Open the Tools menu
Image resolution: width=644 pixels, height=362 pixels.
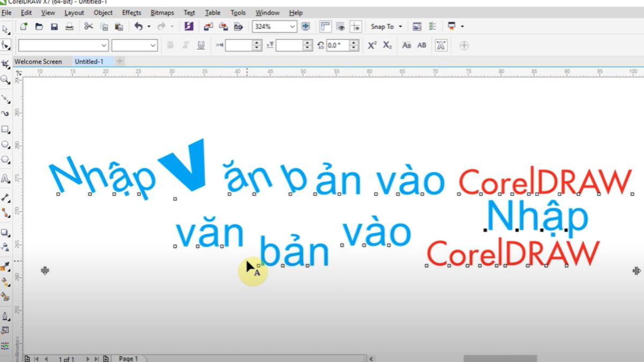[238, 12]
